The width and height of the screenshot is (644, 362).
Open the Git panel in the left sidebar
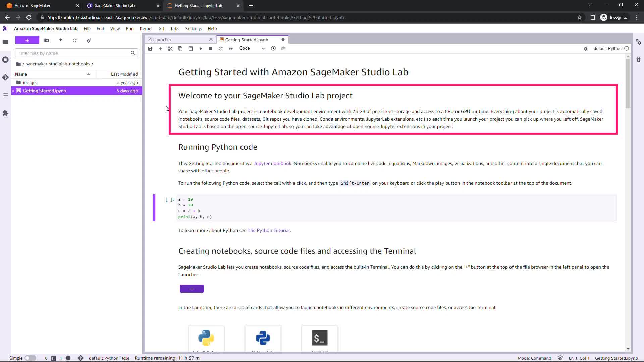tap(5, 77)
